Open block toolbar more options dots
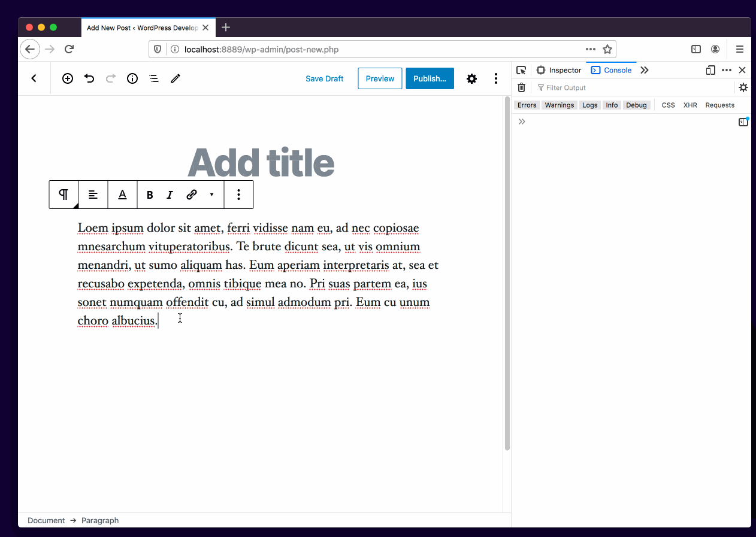Screen dimensions: 756x537 click(238, 195)
